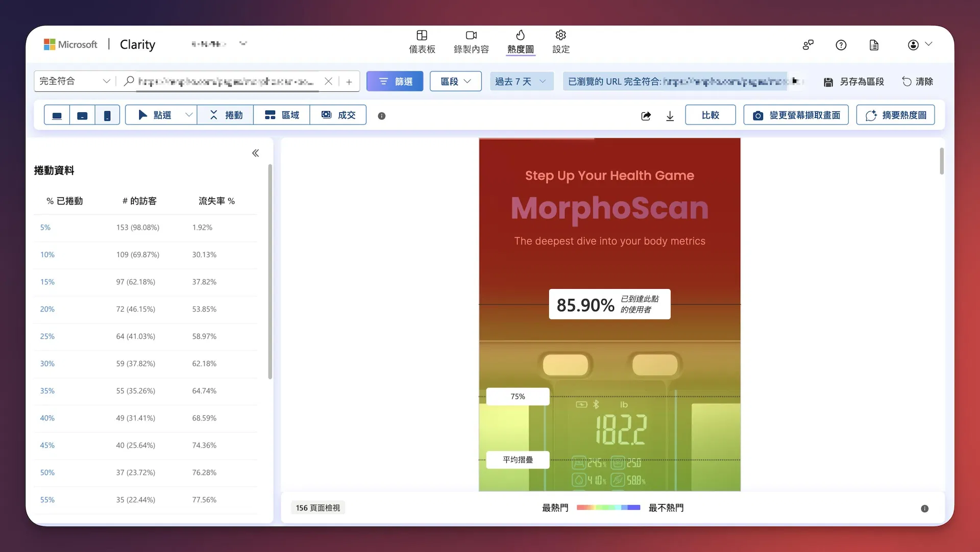Open the user account menu
The image size is (980, 552).
pyautogui.click(x=920, y=45)
